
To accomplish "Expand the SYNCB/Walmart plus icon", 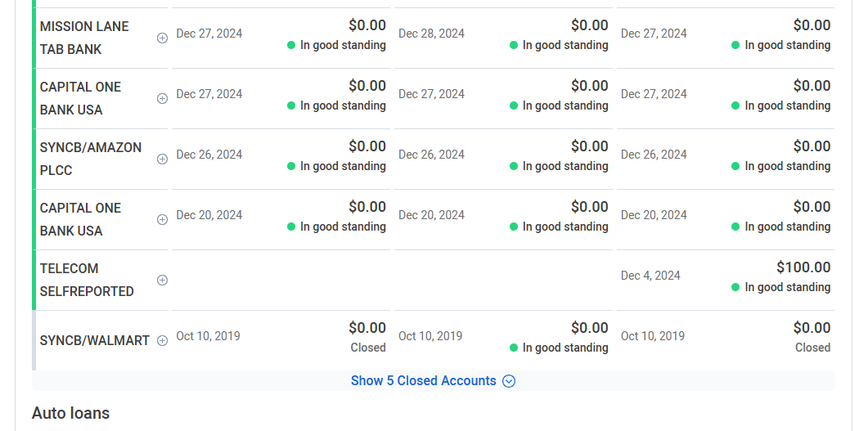I will [x=162, y=341].
